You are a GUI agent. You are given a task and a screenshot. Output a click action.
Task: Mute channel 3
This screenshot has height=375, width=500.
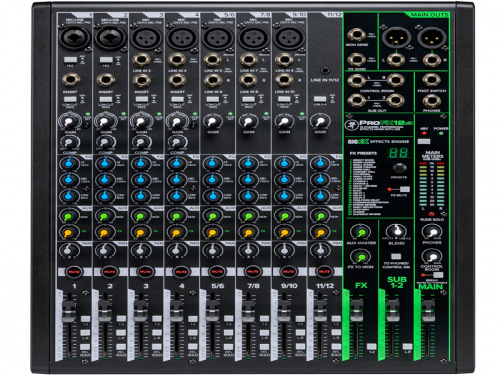(145, 272)
